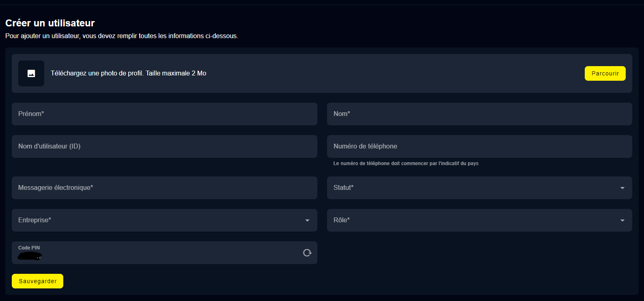Focus the Numéro de téléphone field

479,146
